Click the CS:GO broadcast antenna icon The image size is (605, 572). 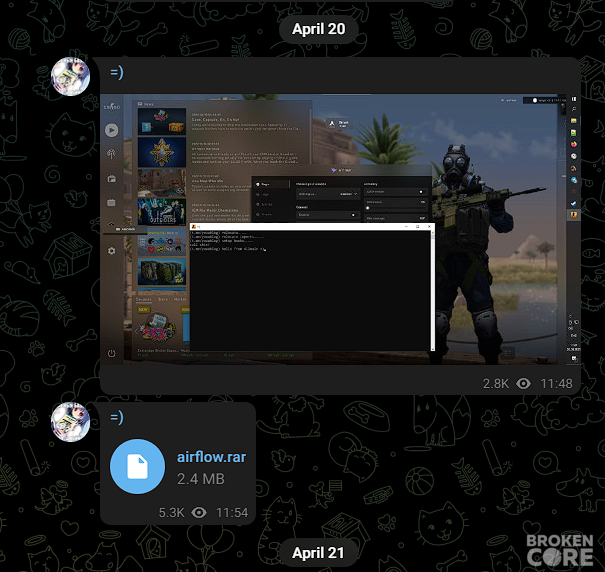(x=112, y=154)
